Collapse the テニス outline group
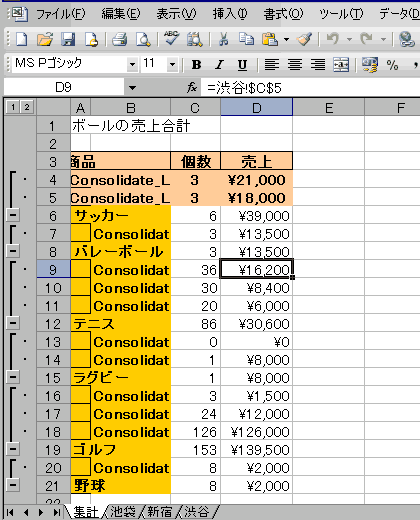 click(13, 323)
